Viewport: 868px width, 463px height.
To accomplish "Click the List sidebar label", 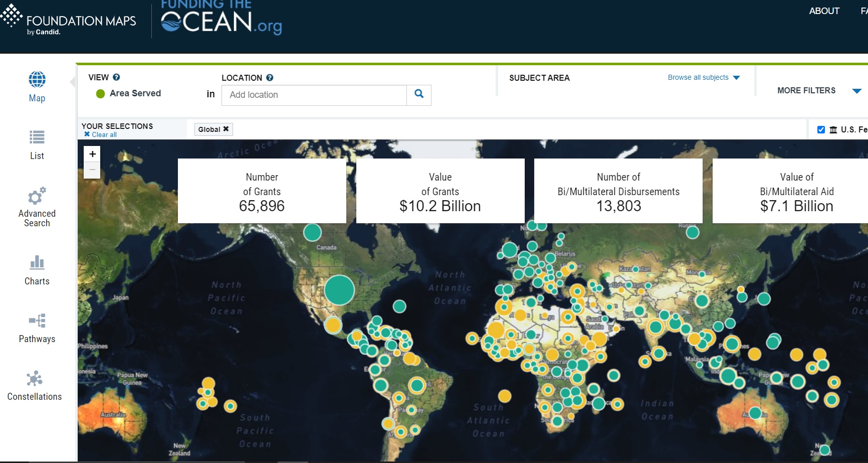I will tap(37, 156).
